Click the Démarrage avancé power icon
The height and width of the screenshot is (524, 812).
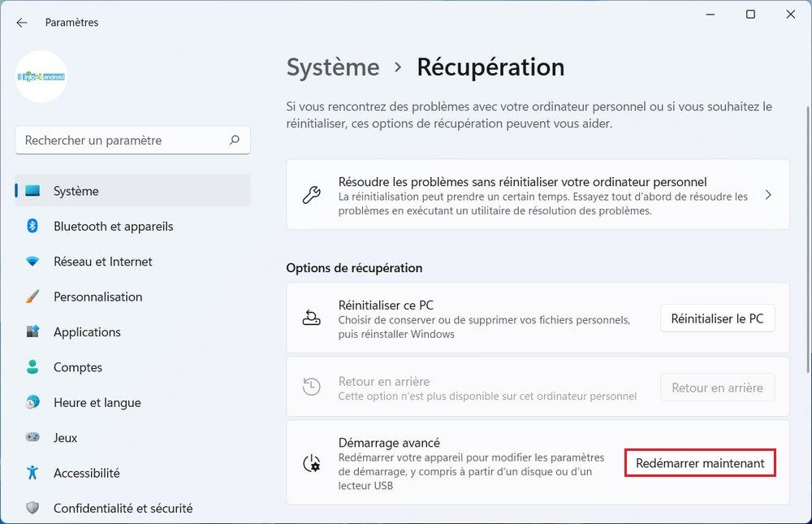coord(311,463)
